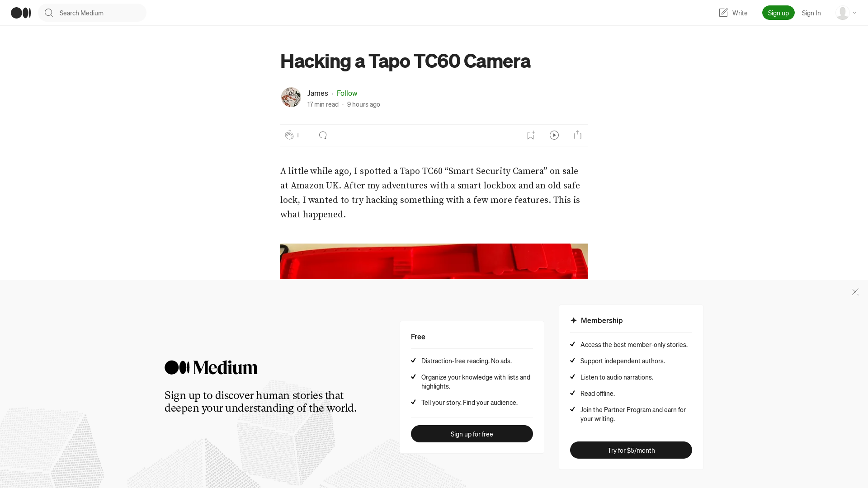868x488 pixels.
Task: Click the Try for $5/month membership button
Action: coord(631,450)
